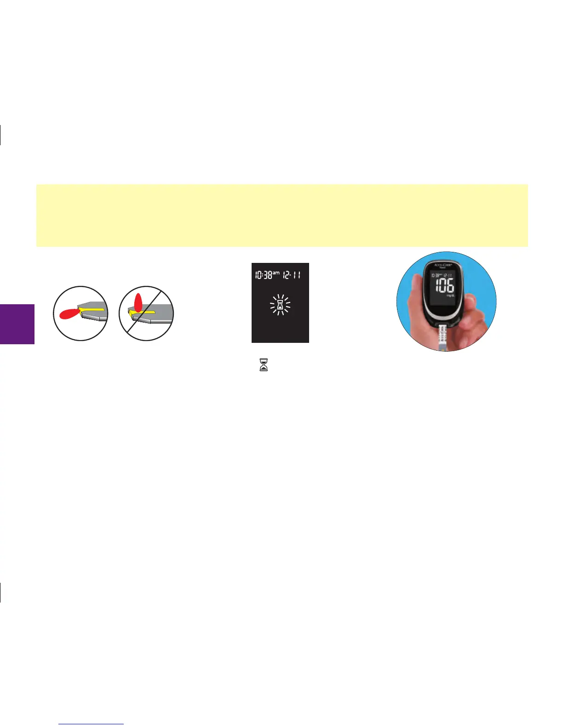Screen dimensions: 563x728
Task: Open the handheld meter photo in the blue circle
Action: [446, 301]
